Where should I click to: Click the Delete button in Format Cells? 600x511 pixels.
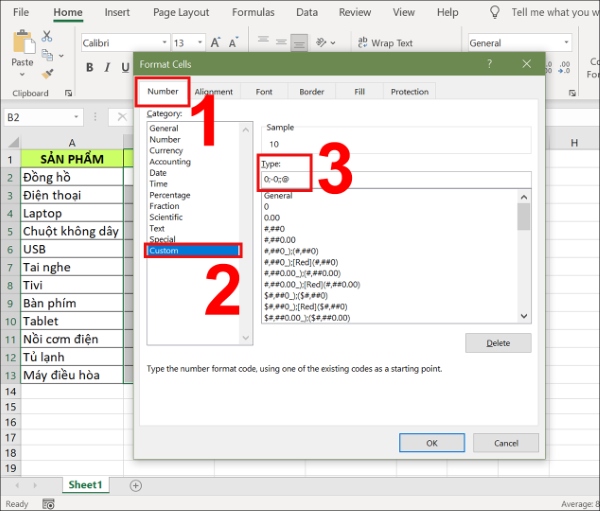[497, 343]
